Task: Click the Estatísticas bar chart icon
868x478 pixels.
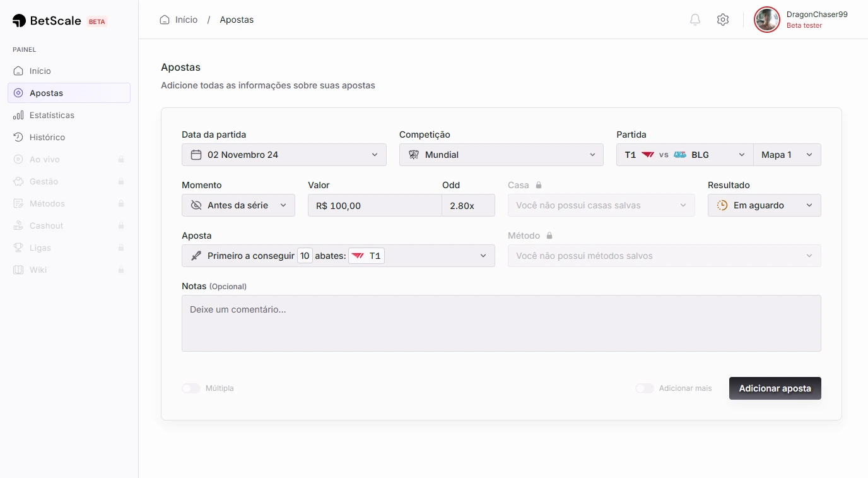Action: tap(18, 115)
